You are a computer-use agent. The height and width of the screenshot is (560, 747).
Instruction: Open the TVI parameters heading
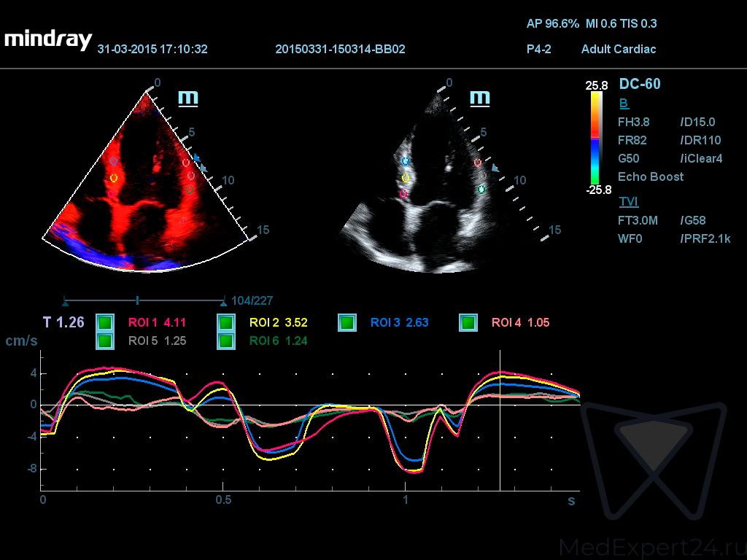point(628,201)
